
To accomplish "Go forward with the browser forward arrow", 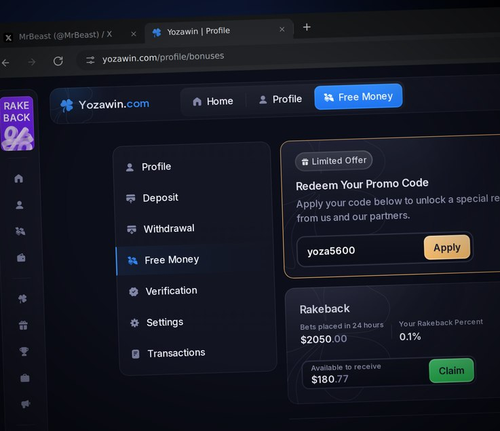I will coord(32,62).
